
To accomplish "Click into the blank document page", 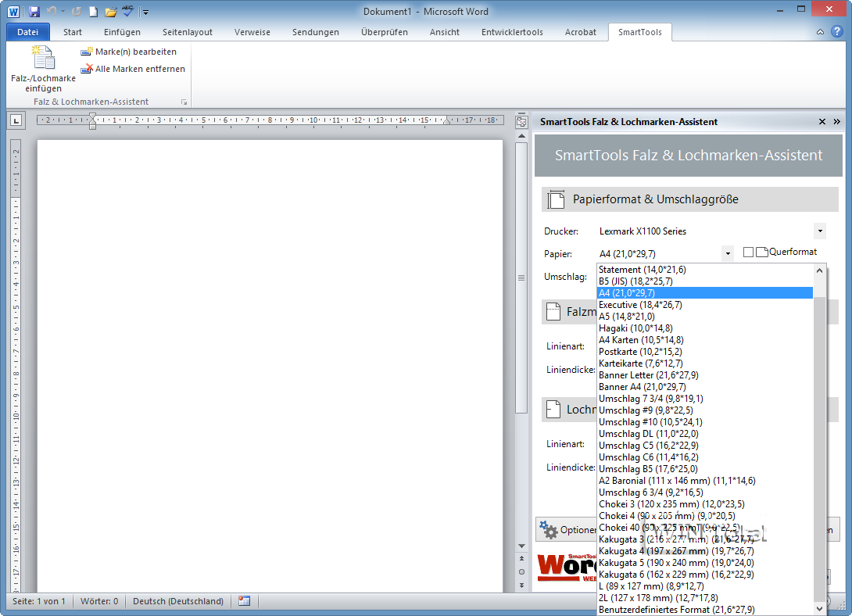I will tap(270, 366).
